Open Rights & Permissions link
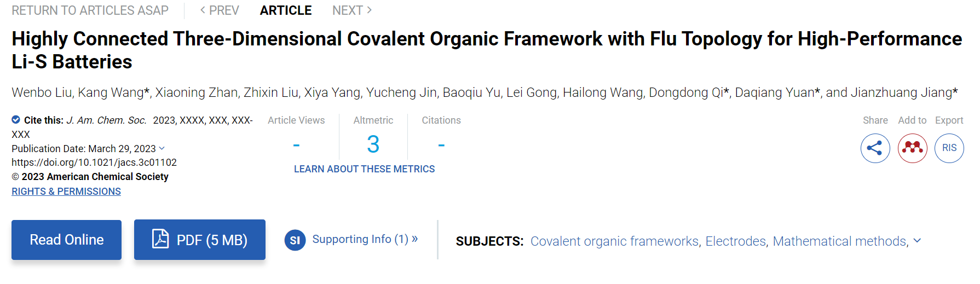 [x=66, y=192]
